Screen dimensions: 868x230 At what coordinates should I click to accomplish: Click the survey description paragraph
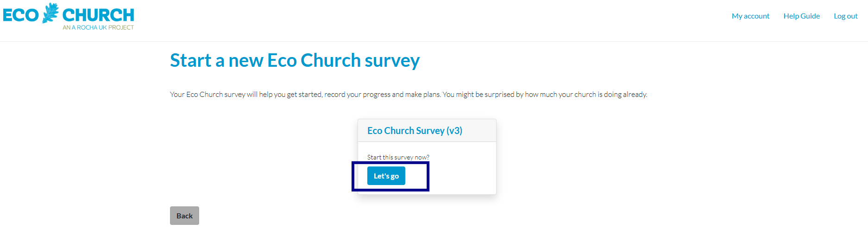click(409, 95)
